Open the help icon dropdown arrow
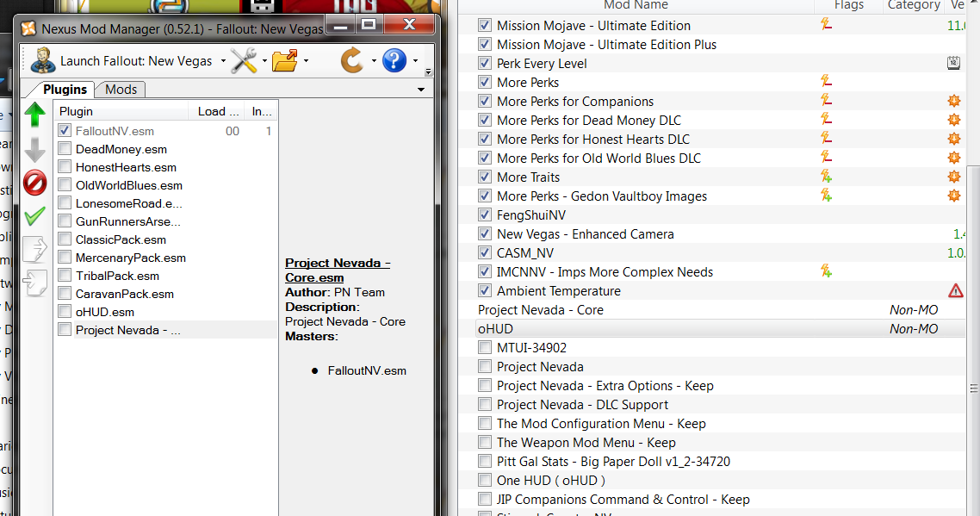The width and height of the screenshot is (980, 516). click(x=415, y=61)
